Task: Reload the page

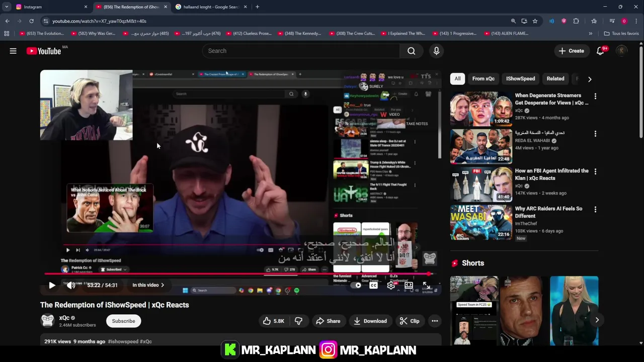Action: (31, 21)
